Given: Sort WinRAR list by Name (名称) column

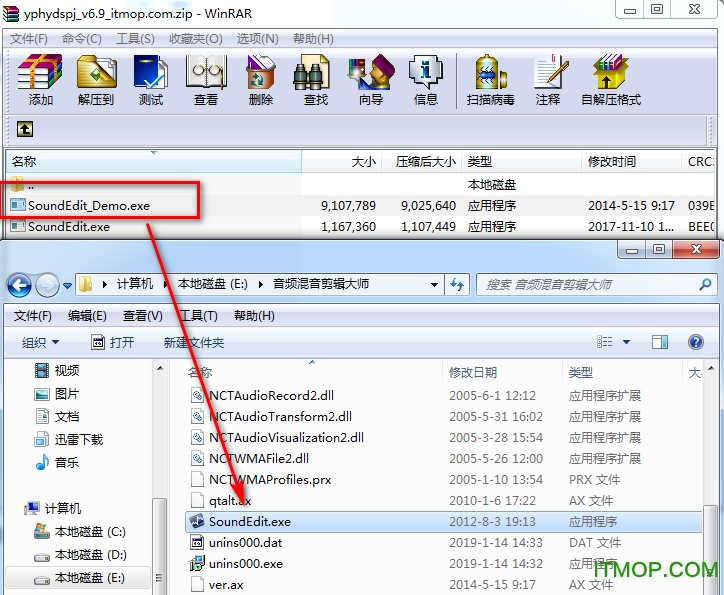Looking at the screenshot, I should (154, 162).
